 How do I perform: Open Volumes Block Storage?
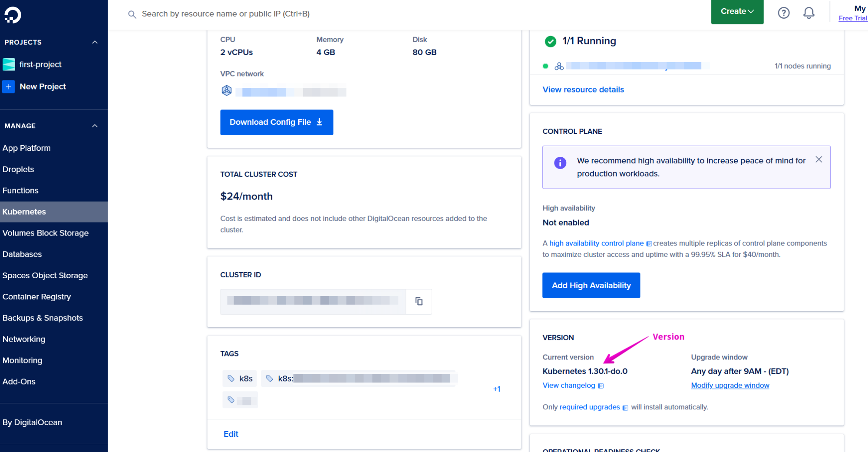(x=46, y=233)
